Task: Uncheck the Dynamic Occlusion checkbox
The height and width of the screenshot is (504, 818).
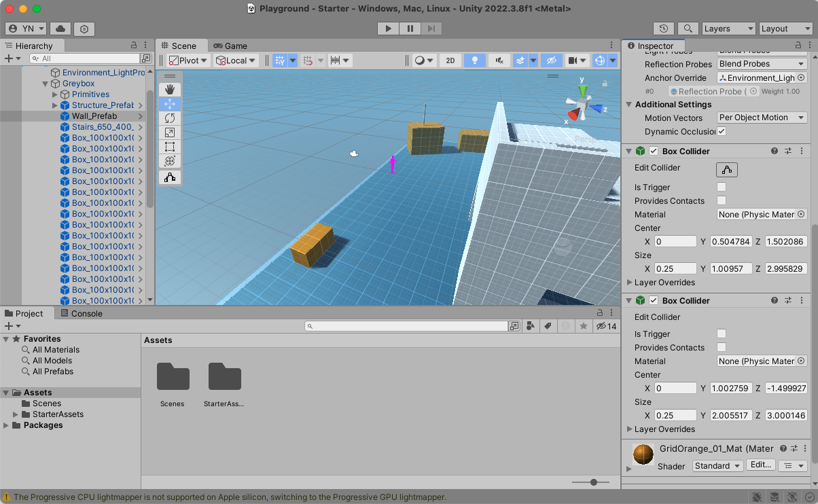Action: point(722,131)
